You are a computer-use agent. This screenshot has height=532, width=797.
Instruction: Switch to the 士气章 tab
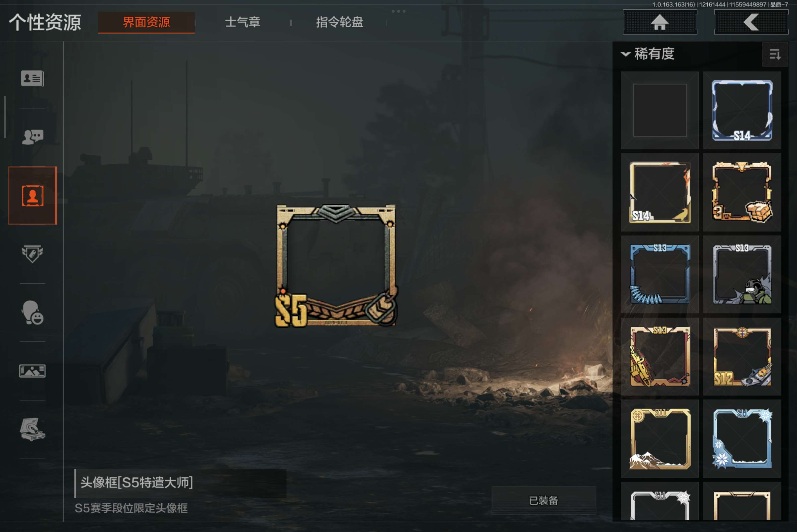[x=243, y=22]
